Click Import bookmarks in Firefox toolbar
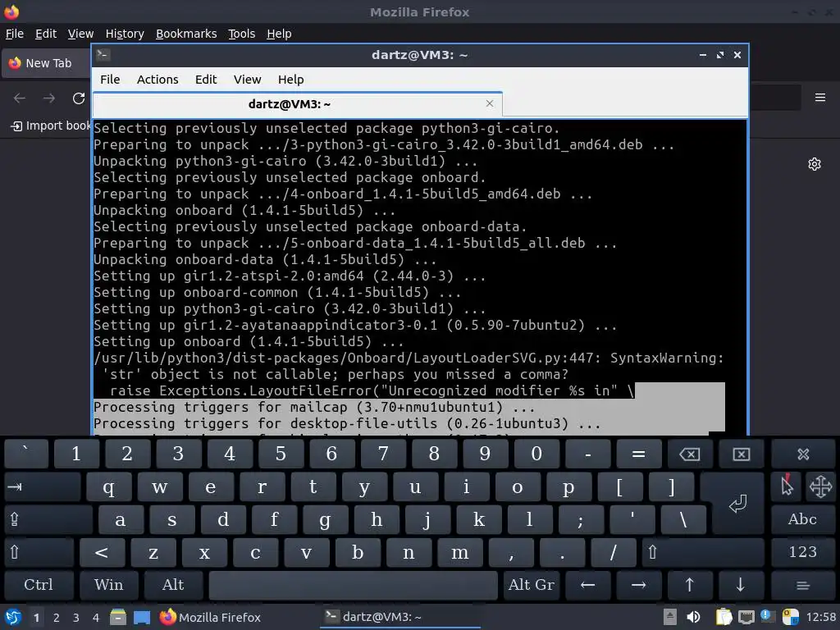 (x=51, y=126)
